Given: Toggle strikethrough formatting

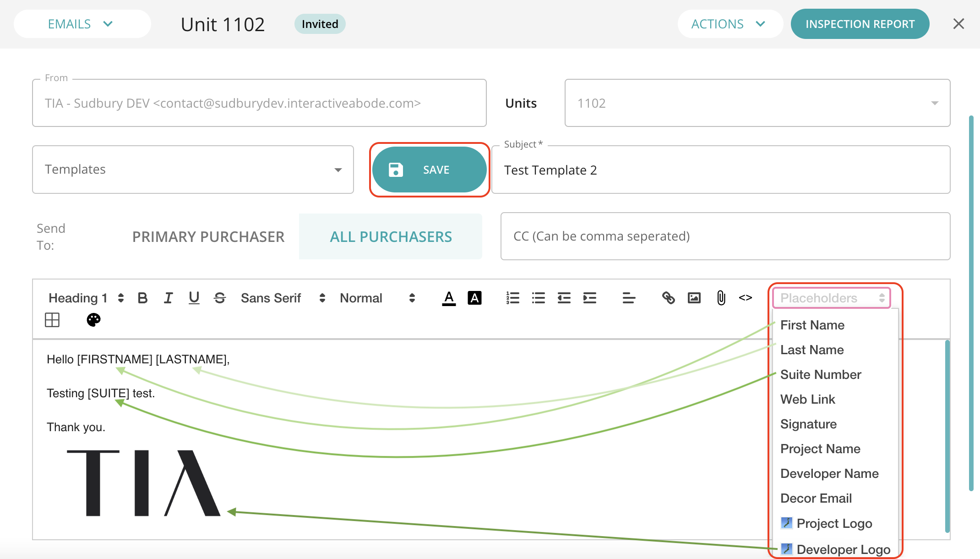Looking at the screenshot, I should 220,298.
